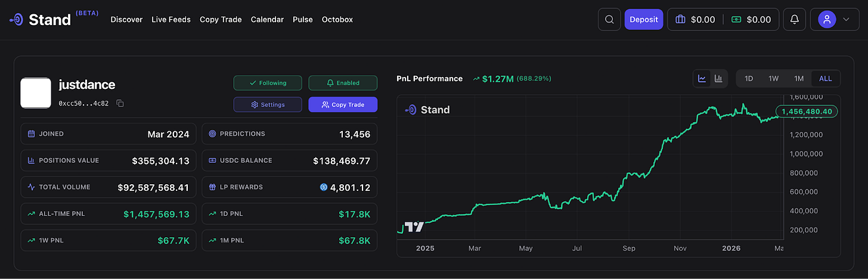Image resolution: width=868 pixels, height=279 pixels.
Task: Click the $67.7K 1W PNL value
Action: tap(173, 240)
